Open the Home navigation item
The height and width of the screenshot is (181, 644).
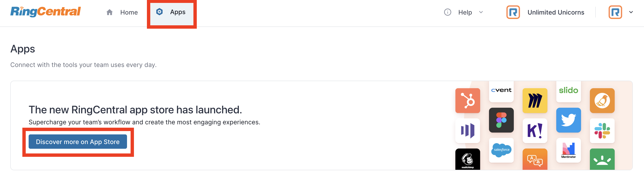click(x=122, y=12)
